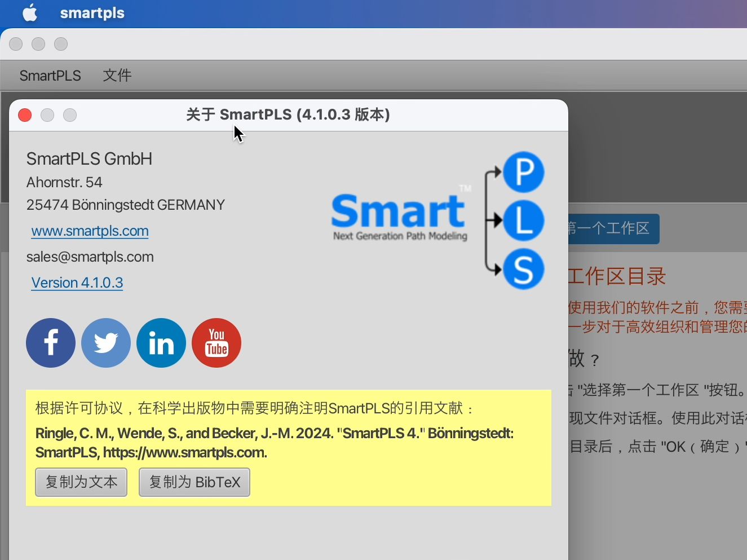Open smartpls app menu in macOS bar
747x560 pixels.
[92, 13]
